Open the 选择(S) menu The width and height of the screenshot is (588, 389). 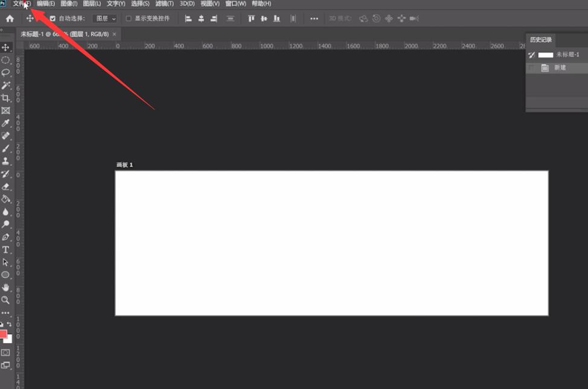tap(140, 4)
